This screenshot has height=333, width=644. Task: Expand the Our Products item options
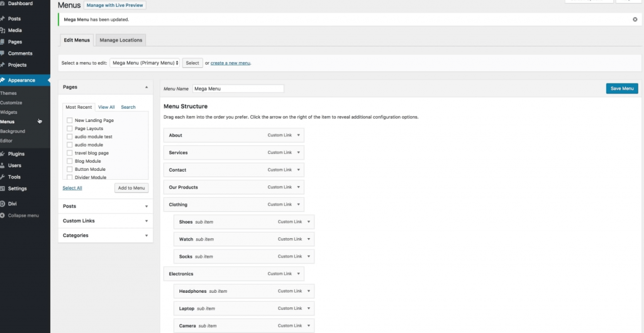point(299,187)
